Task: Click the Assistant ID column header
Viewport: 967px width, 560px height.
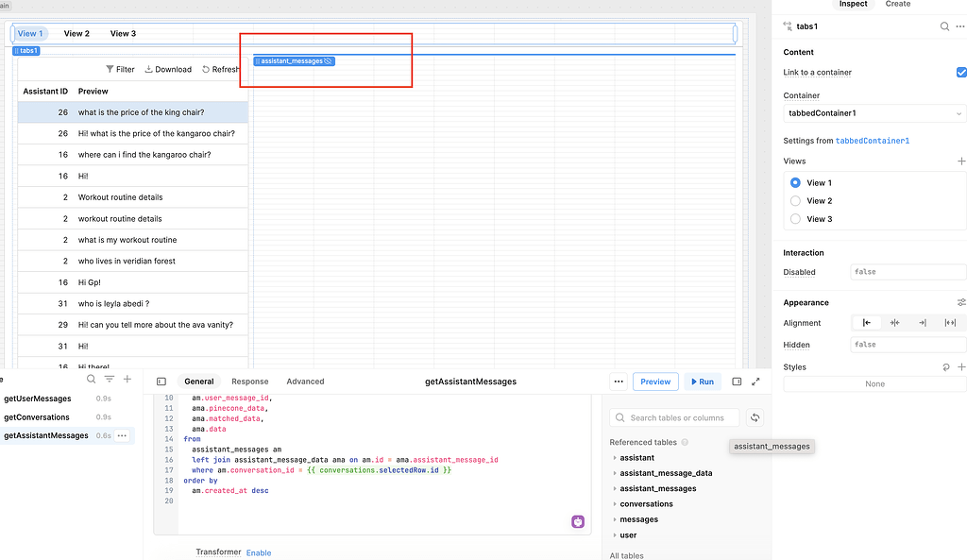Action: point(45,92)
